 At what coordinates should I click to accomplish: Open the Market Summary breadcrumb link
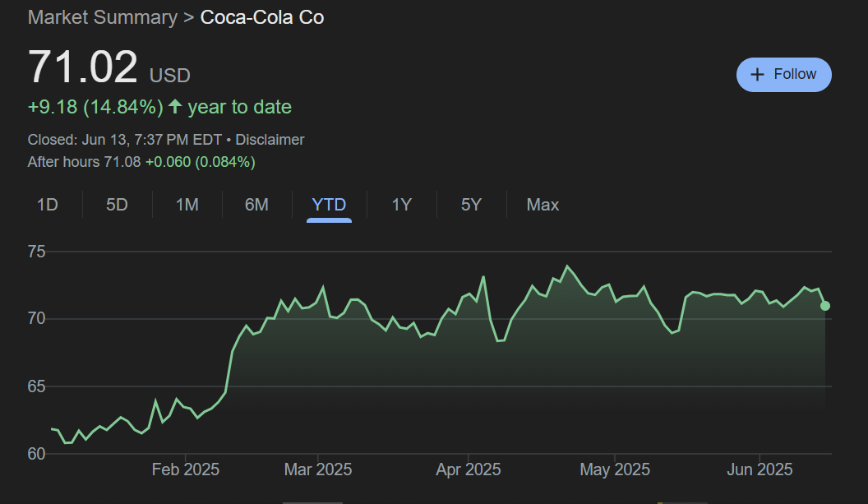(x=103, y=17)
